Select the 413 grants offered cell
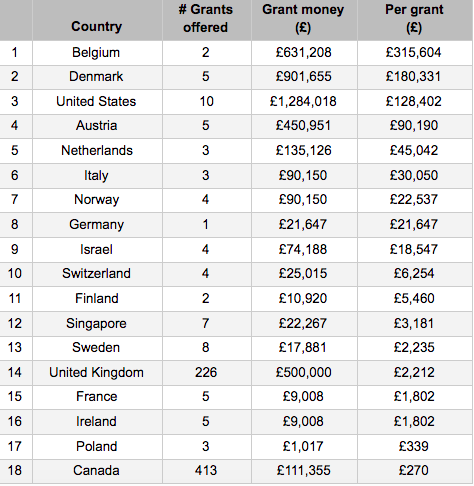The image size is (474, 486). (207, 471)
